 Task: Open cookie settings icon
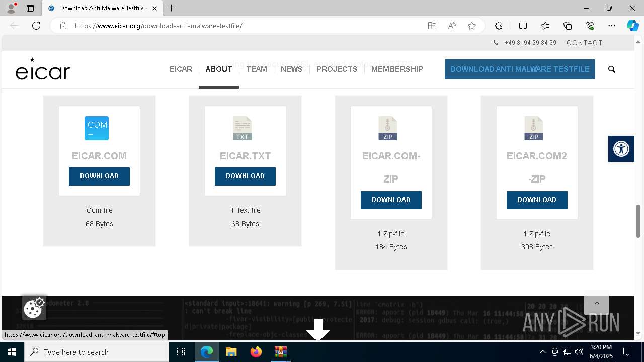coord(34,308)
